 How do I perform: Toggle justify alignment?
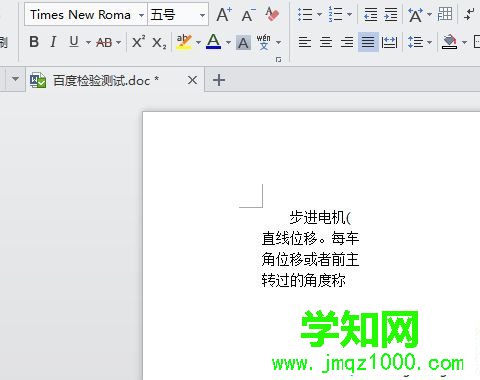coord(368,42)
